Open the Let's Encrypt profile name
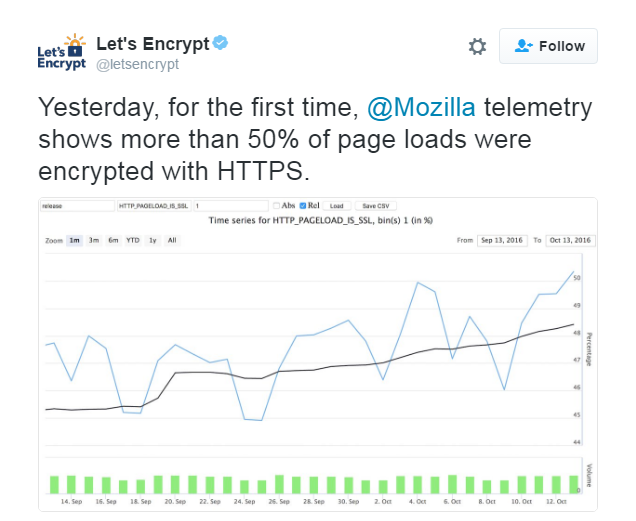This screenshot has width=636, height=521. 153,43
